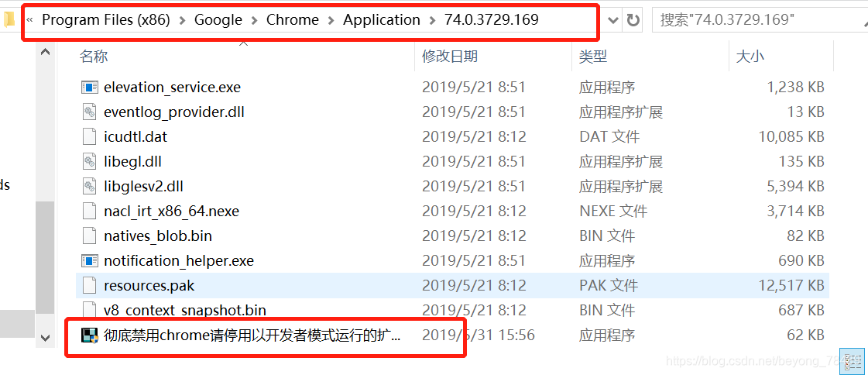Select file name nacl_irt_x86_64.nexe

click(171, 211)
